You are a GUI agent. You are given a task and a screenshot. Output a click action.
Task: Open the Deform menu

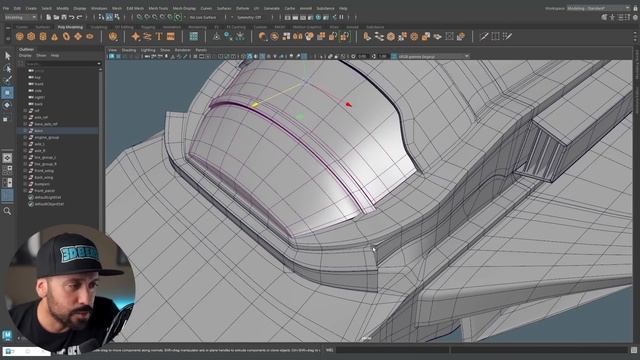click(242, 8)
